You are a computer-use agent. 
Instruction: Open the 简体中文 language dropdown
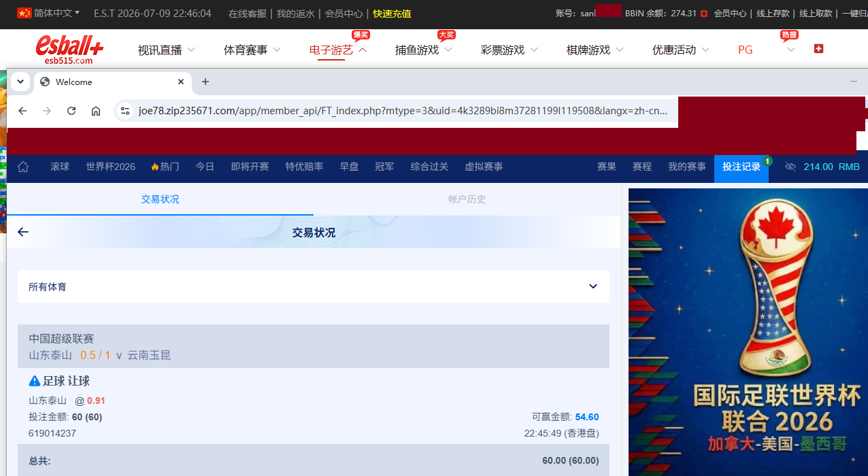point(48,13)
